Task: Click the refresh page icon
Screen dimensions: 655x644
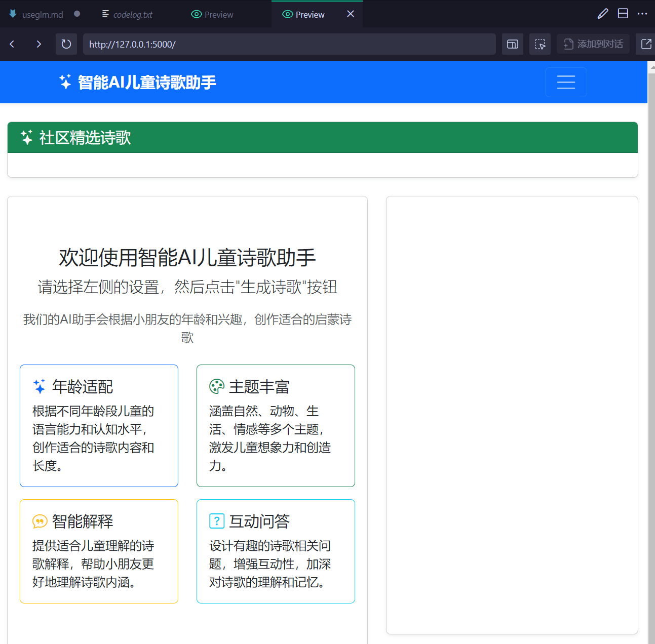Action: (x=66, y=44)
